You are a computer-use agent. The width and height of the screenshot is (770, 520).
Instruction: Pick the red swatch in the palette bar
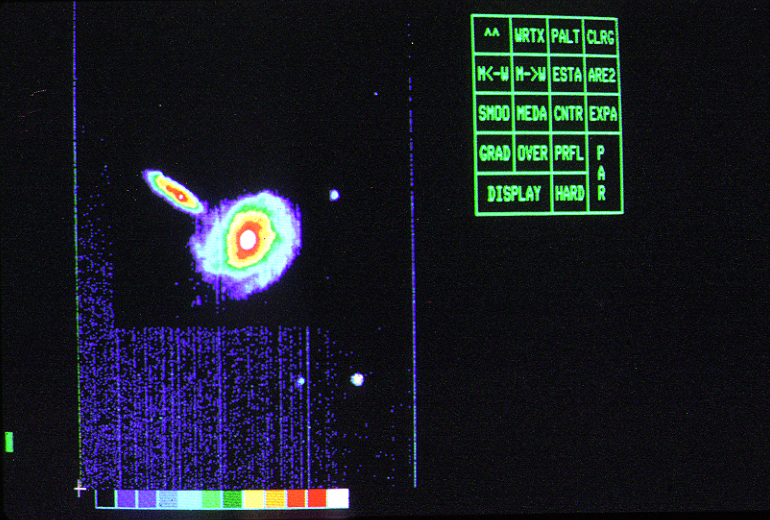316,498
